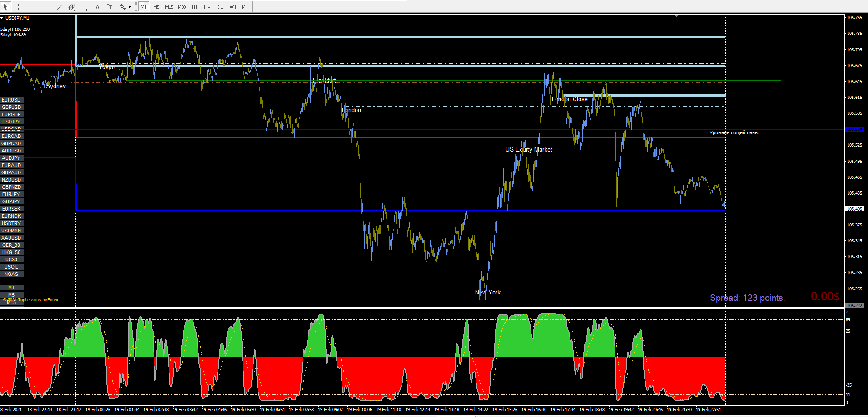This screenshot has height=417, width=868.
Task: Switch chart to M15 timeframe
Action: pos(169,7)
